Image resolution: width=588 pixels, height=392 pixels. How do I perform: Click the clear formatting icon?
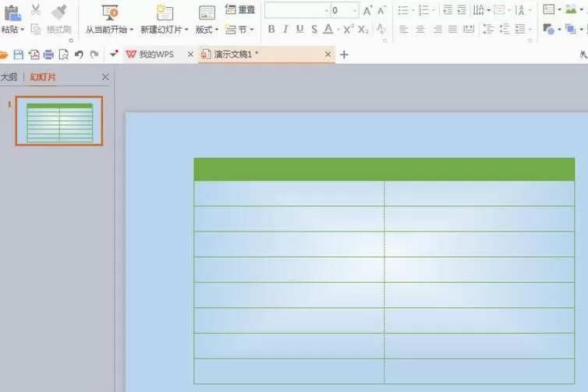pos(381,29)
